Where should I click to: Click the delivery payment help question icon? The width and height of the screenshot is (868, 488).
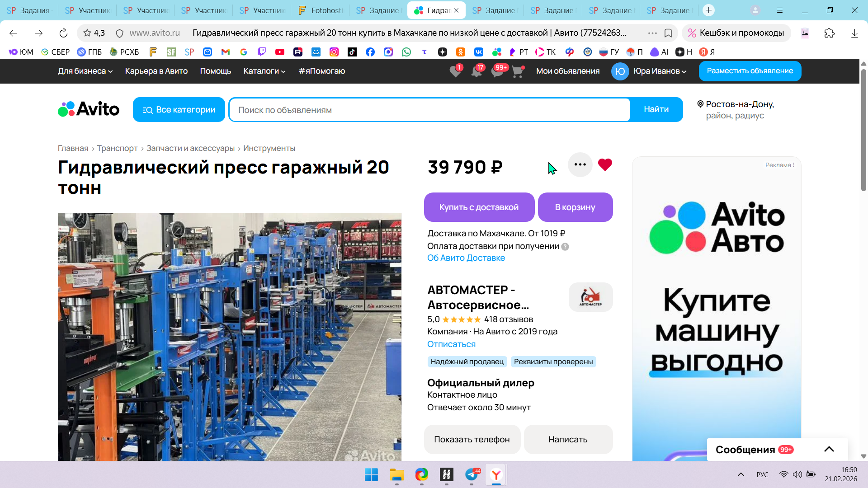click(565, 247)
